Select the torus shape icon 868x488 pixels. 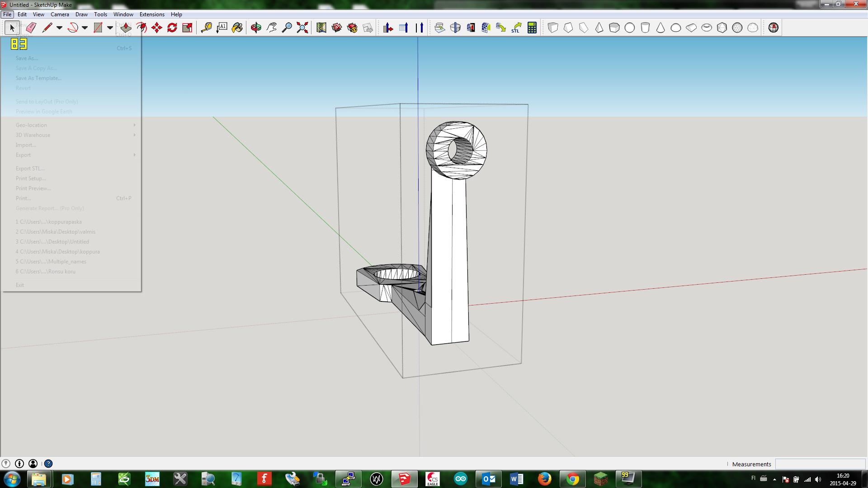point(707,28)
